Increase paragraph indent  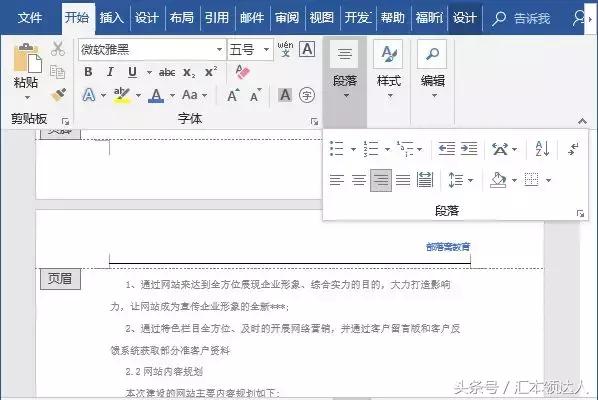point(469,149)
